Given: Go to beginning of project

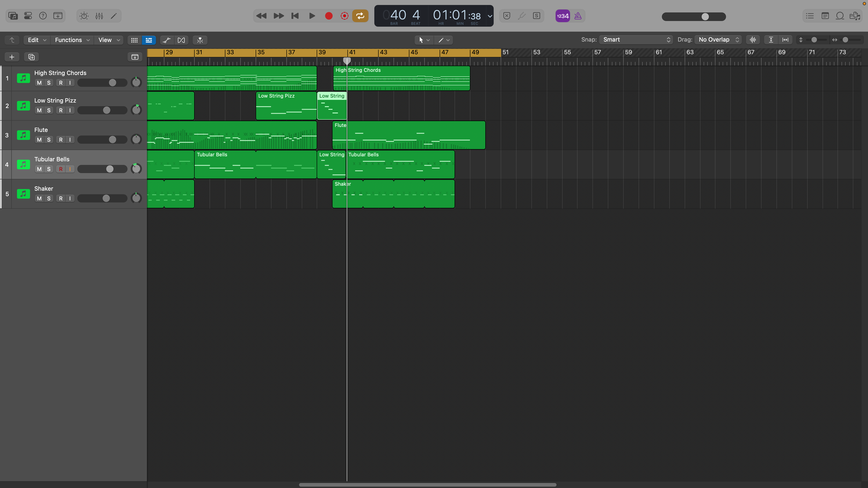Looking at the screenshot, I should click(x=295, y=16).
